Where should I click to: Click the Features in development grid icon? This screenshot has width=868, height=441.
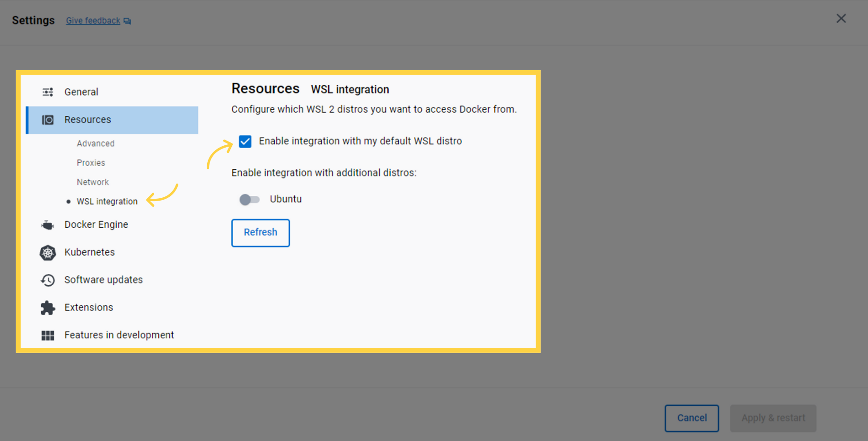click(x=48, y=335)
